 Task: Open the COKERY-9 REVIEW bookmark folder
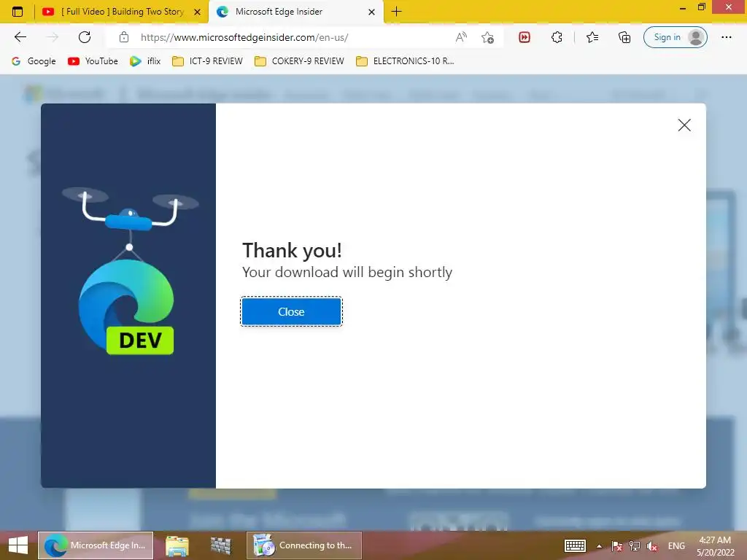coord(299,61)
